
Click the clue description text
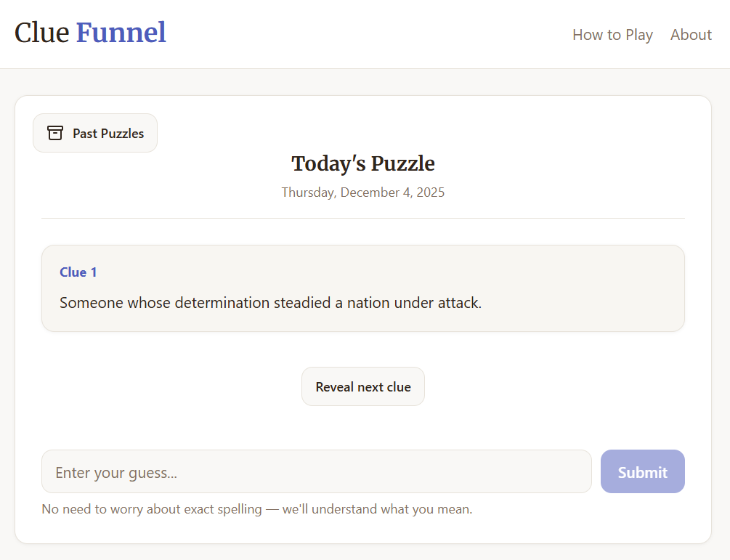coord(270,302)
